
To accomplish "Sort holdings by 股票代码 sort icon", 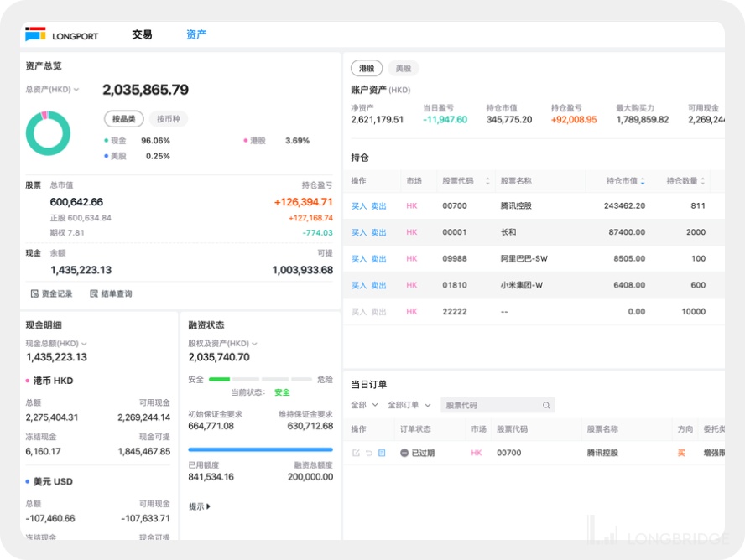I will [487, 181].
